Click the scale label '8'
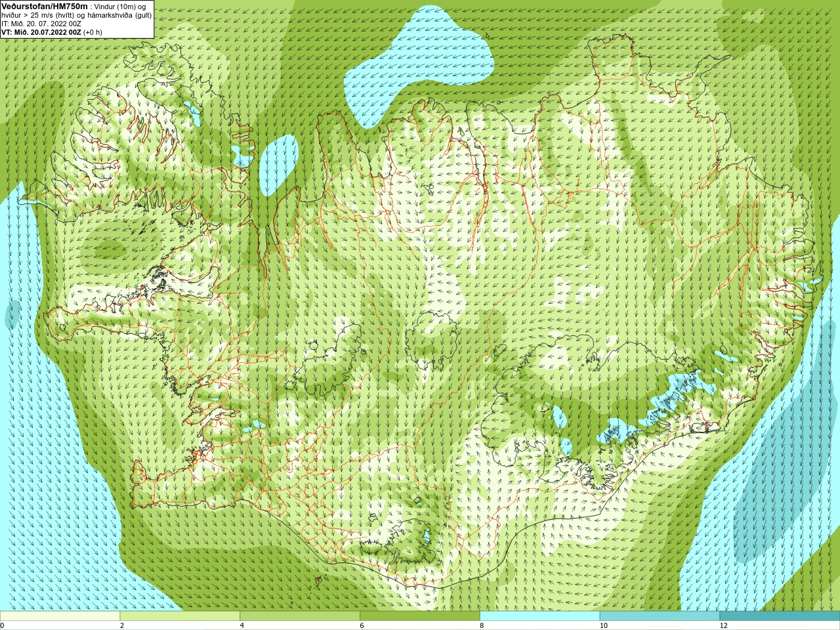The height and width of the screenshot is (630, 840). tap(482, 625)
